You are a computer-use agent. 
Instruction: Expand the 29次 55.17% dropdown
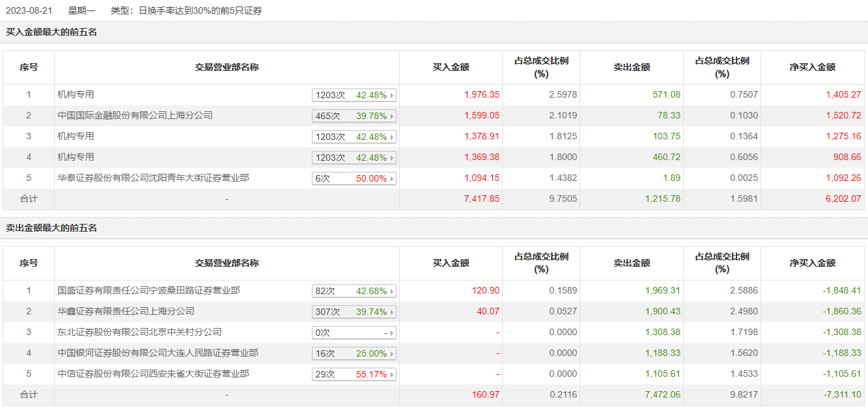click(392, 375)
